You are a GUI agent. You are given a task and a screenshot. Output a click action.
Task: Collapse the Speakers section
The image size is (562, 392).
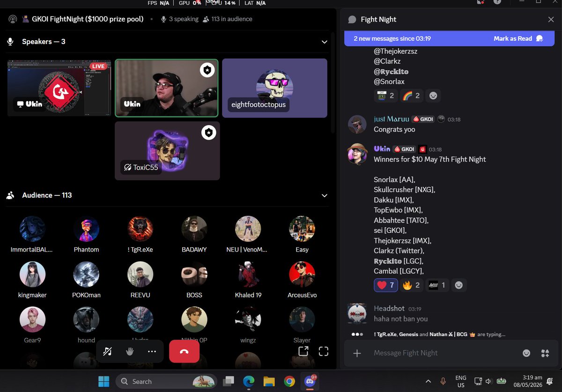tap(324, 42)
